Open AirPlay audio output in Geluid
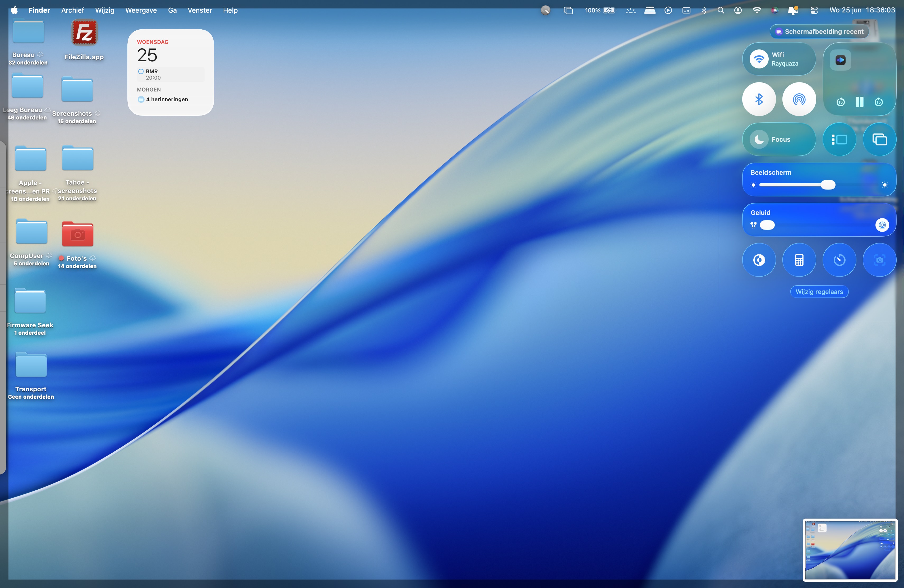Image resolution: width=904 pixels, height=588 pixels. click(x=882, y=225)
